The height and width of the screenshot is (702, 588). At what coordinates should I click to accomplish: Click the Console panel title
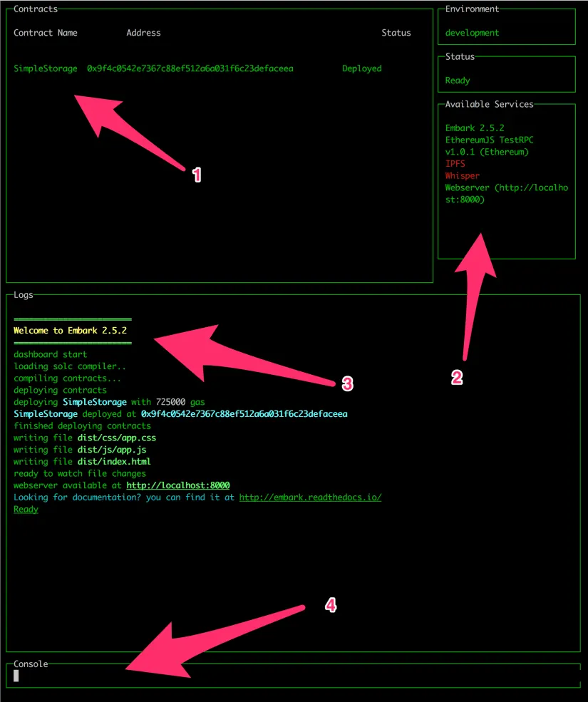click(31, 664)
